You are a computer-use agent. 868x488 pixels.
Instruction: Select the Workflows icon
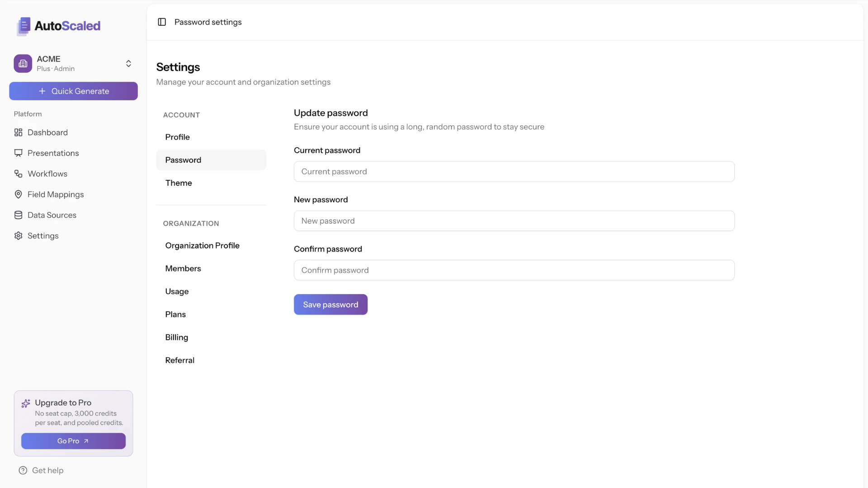point(18,174)
